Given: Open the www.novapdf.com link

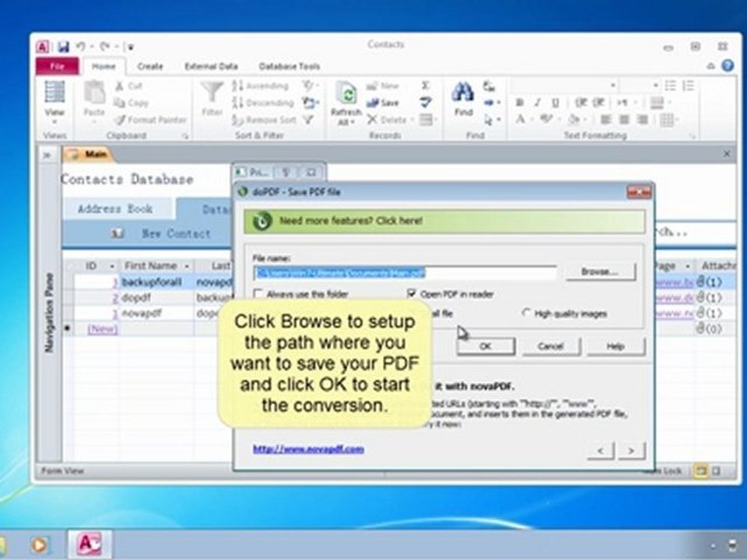Looking at the screenshot, I should coord(308,449).
